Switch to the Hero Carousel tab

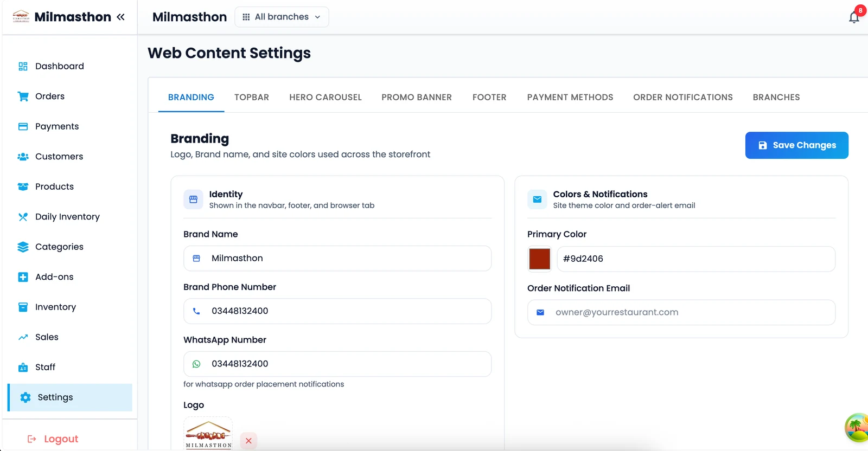(325, 97)
